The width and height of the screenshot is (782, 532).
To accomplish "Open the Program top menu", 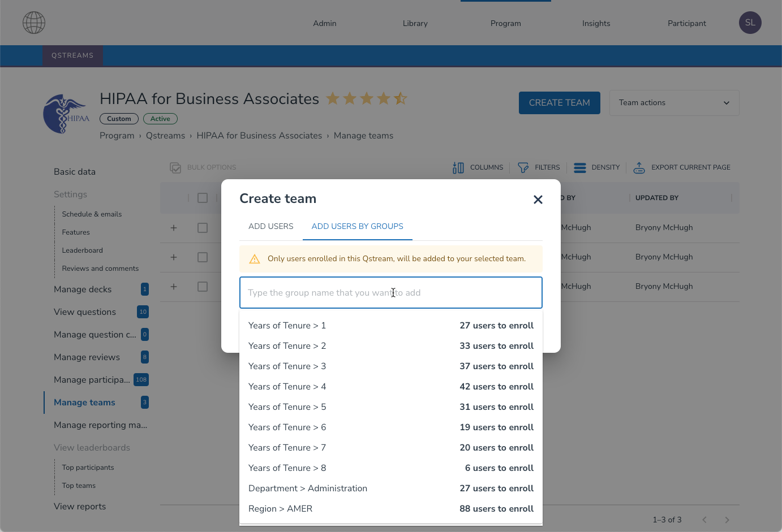I will pyautogui.click(x=506, y=23).
